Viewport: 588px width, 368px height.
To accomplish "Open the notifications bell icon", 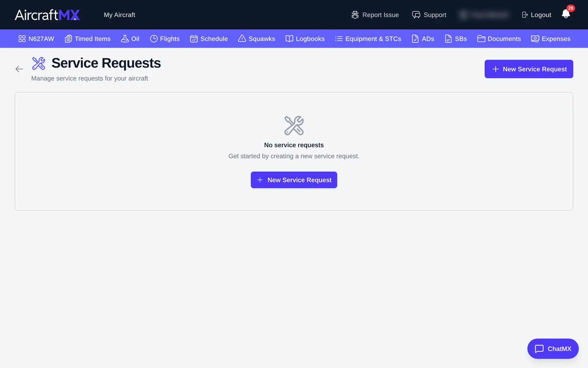I will (566, 14).
